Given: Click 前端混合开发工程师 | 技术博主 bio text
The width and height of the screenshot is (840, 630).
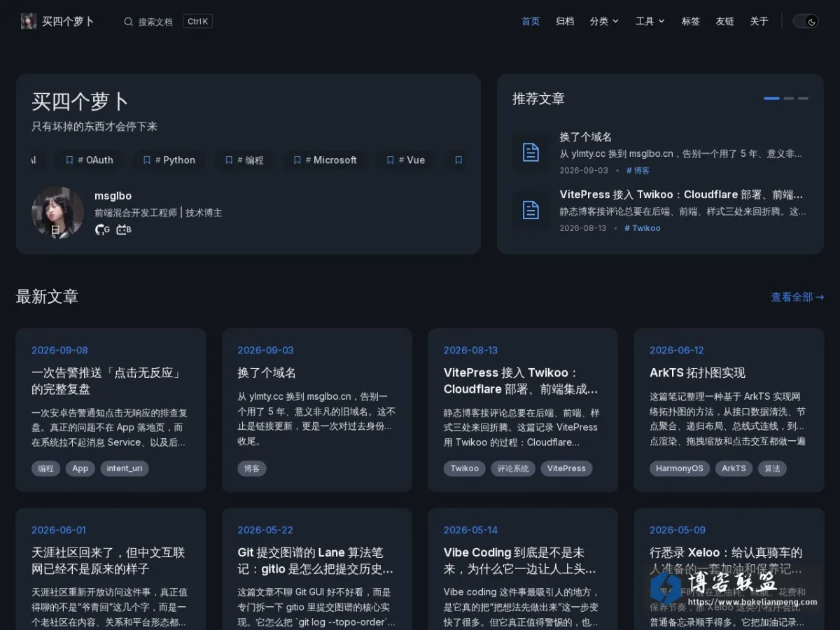Looking at the screenshot, I should click(158, 213).
